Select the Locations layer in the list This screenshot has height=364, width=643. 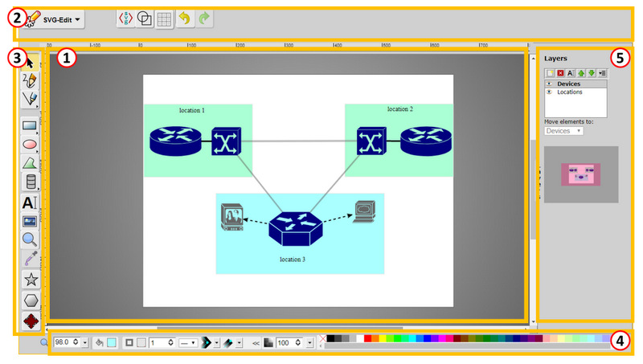click(571, 92)
